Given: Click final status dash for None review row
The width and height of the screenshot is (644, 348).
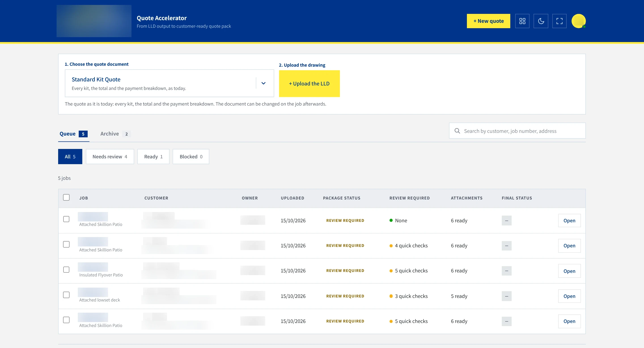Looking at the screenshot, I should tap(506, 221).
